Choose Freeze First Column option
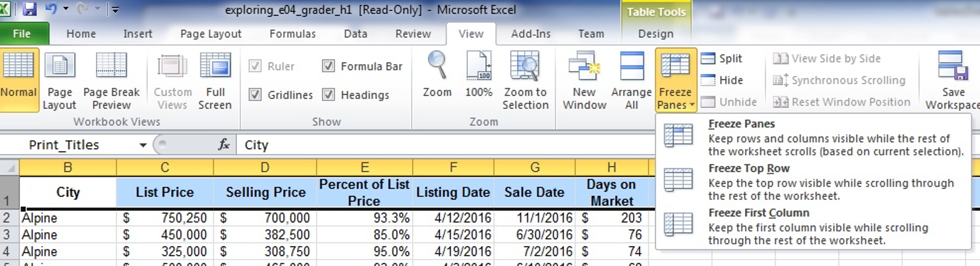 coord(813,226)
